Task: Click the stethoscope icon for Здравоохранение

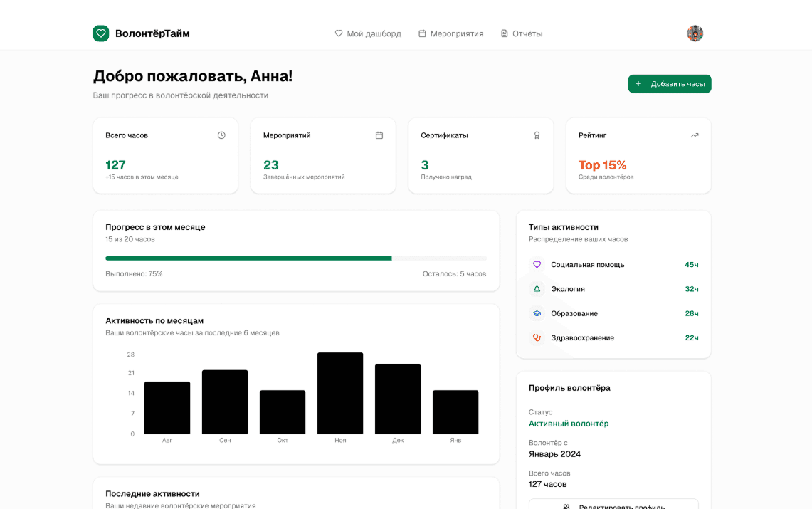Action: click(x=536, y=337)
